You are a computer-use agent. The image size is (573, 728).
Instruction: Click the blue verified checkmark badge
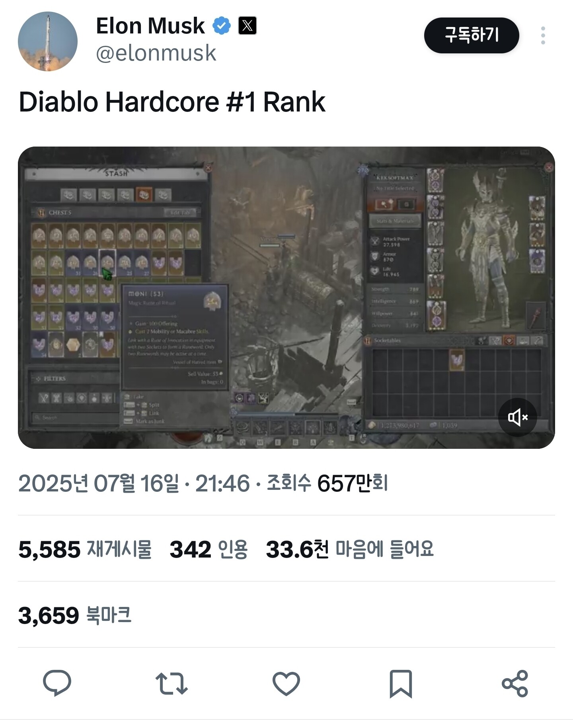tap(222, 26)
